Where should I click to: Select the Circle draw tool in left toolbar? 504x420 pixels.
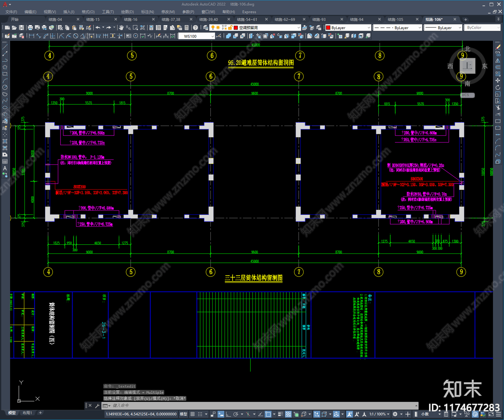5,87
